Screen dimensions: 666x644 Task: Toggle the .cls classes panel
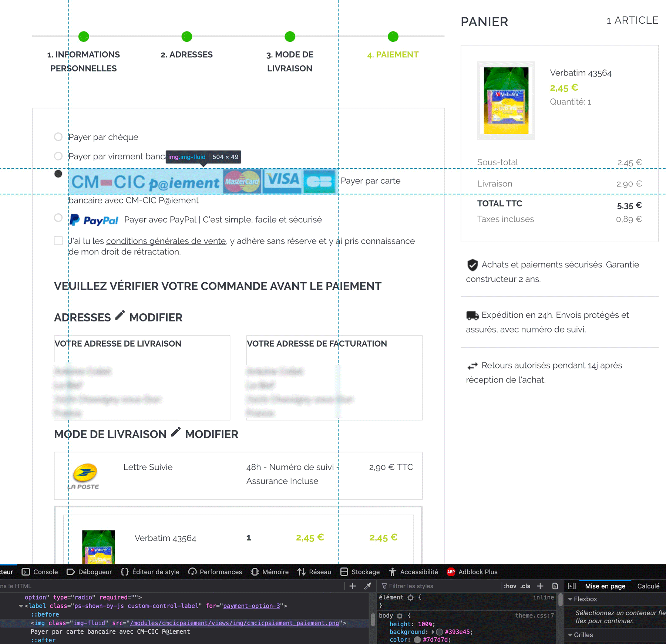pos(525,586)
